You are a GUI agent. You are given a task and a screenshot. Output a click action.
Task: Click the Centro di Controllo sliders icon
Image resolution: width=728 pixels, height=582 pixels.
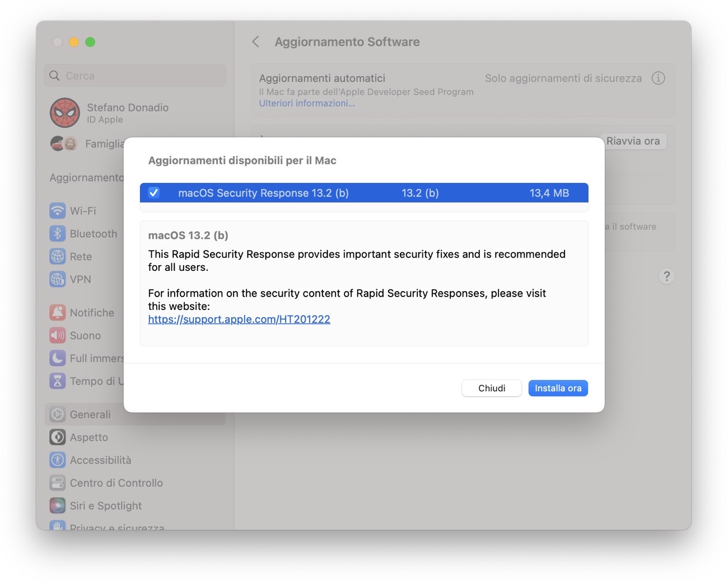58,482
